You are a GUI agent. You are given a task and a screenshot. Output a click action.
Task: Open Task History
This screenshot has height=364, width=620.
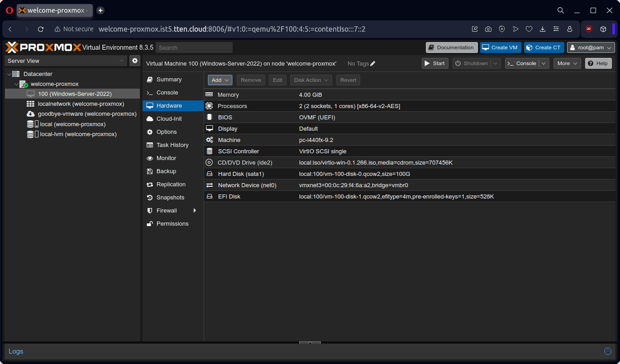(x=173, y=145)
